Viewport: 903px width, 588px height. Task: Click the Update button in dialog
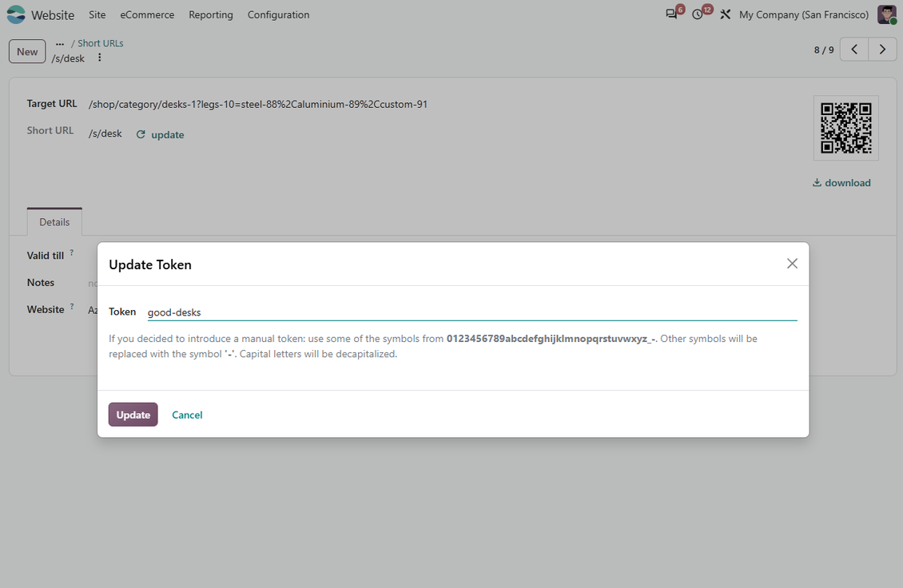133,415
